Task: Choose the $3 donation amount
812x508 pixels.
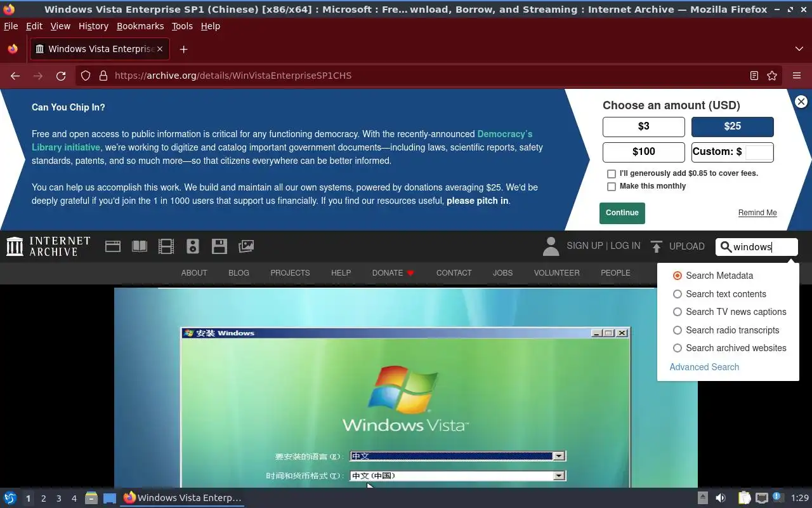Action: click(x=644, y=126)
